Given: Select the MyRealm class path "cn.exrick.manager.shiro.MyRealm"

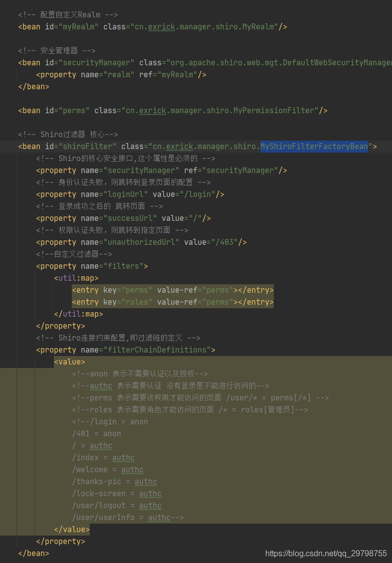Looking at the screenshot, I should (204, 27).
